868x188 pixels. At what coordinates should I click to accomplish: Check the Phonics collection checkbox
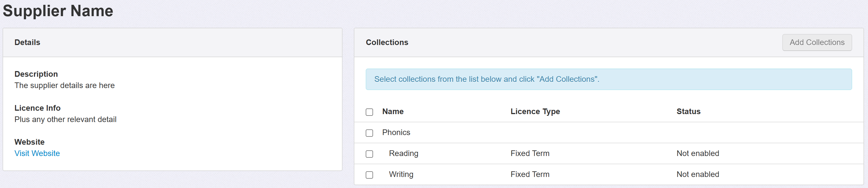[369, 133]
